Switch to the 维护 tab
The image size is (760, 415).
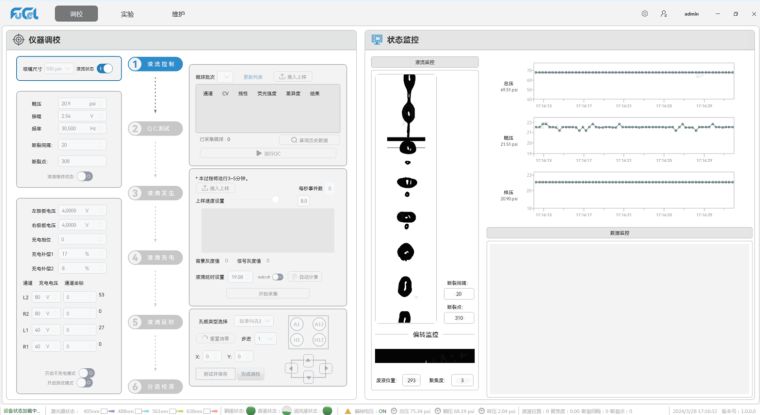click(177, 14)
